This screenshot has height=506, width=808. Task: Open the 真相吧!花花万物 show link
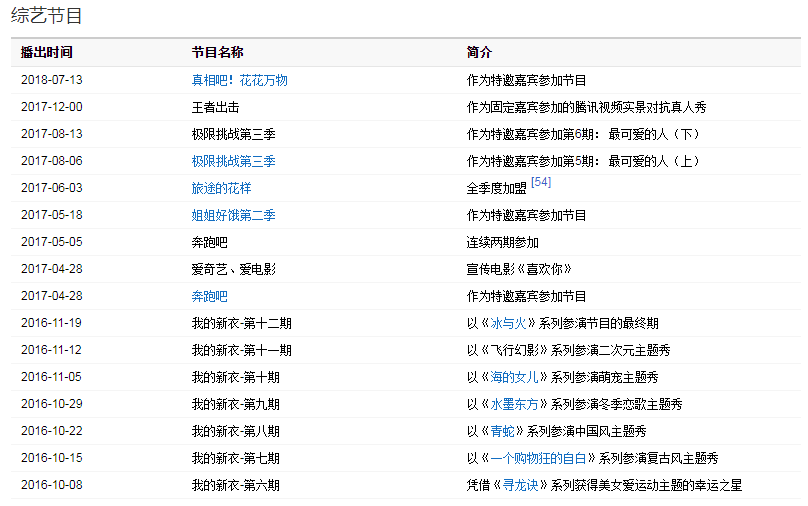(x=239, y=80)
